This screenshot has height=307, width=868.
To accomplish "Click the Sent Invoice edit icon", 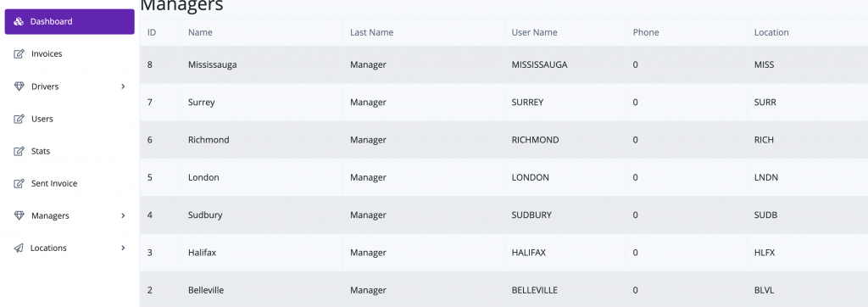I will pos(19,183).
